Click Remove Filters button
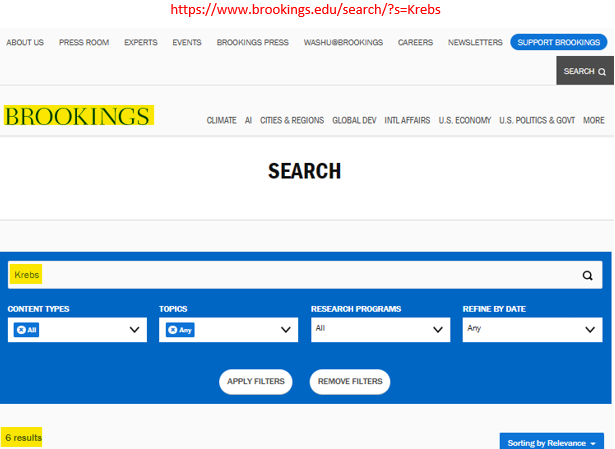 tap(350, 382)
